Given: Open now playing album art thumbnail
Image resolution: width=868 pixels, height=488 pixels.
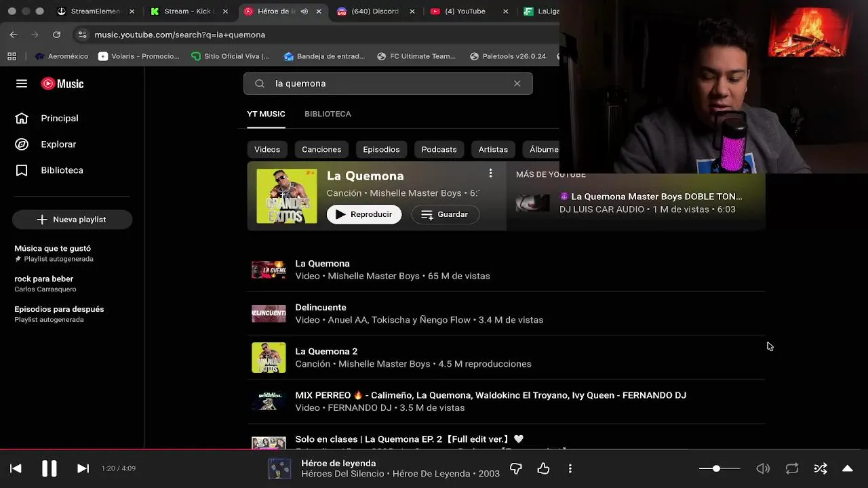Looking at the screenshot, I should [279, 468].
